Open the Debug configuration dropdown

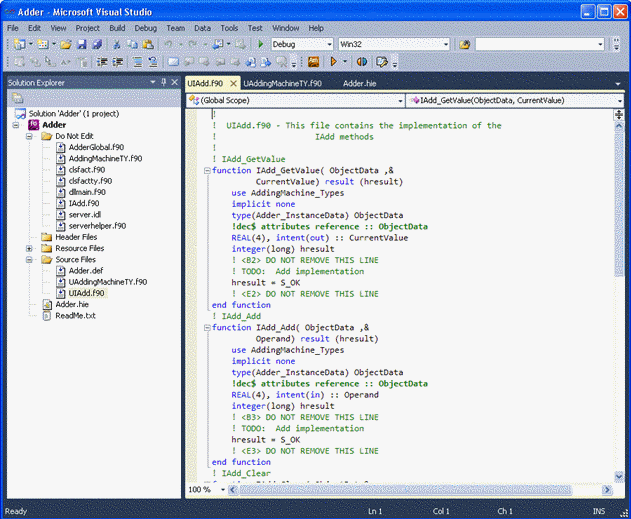point(330,44)
